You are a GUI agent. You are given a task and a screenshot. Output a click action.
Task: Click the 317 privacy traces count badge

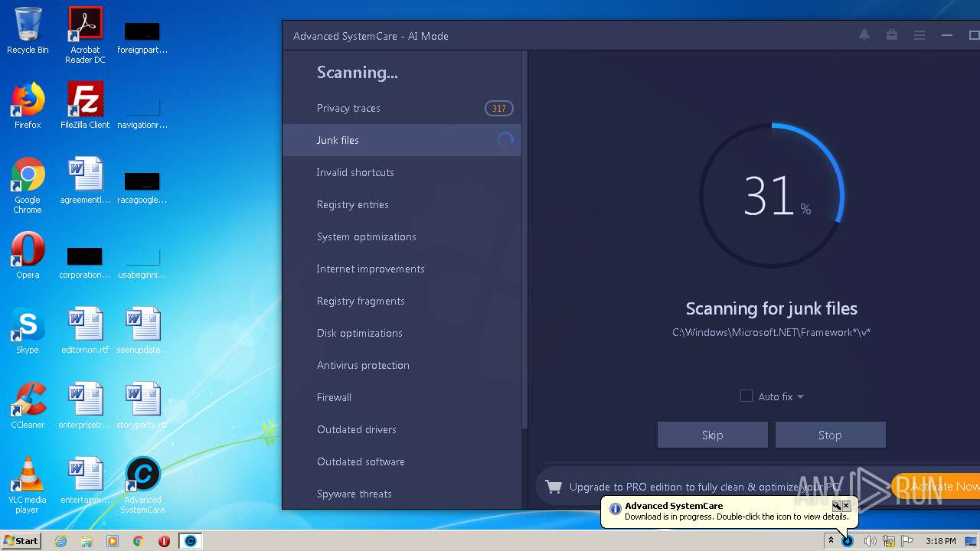point(498,108)
